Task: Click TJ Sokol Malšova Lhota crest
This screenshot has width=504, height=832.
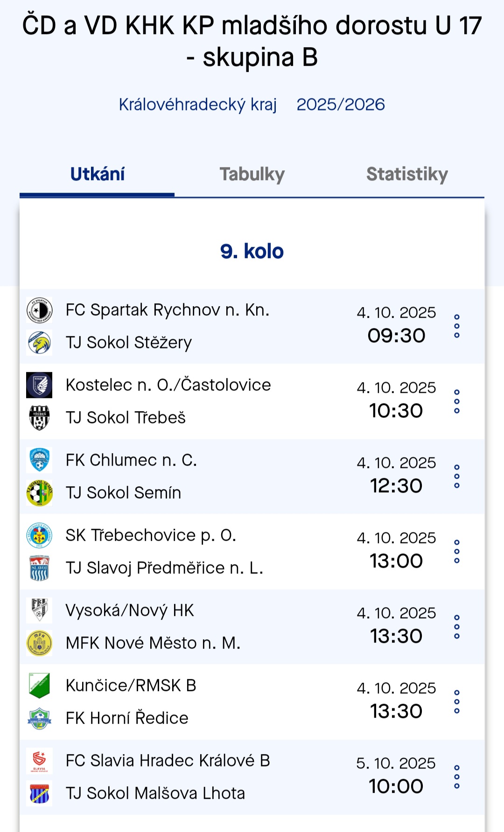Action: click(x=40, y=793)
